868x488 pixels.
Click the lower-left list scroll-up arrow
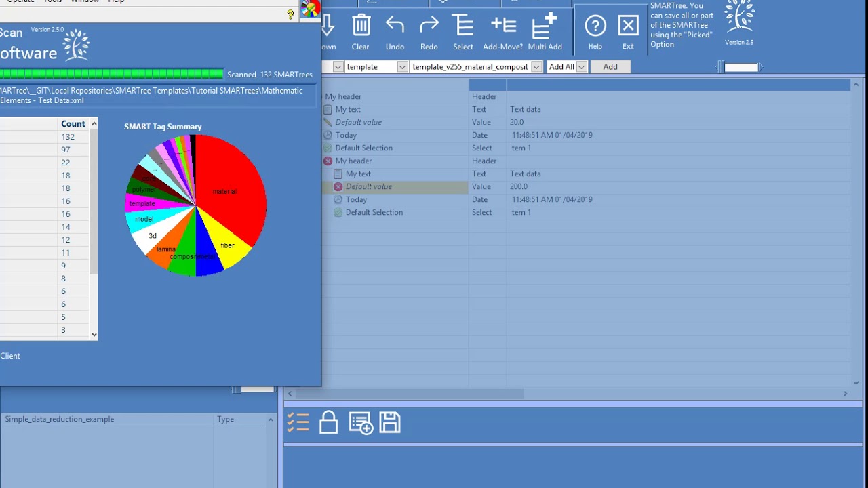tap(271, 420)
